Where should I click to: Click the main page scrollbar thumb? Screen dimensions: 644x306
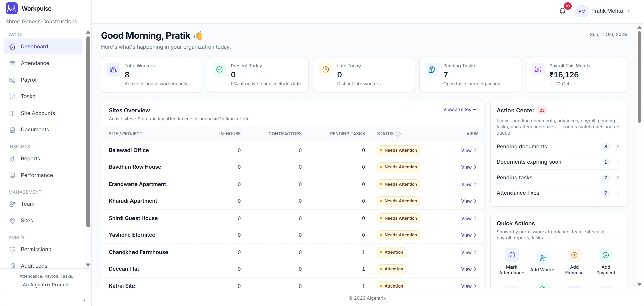tap(639, 77)
